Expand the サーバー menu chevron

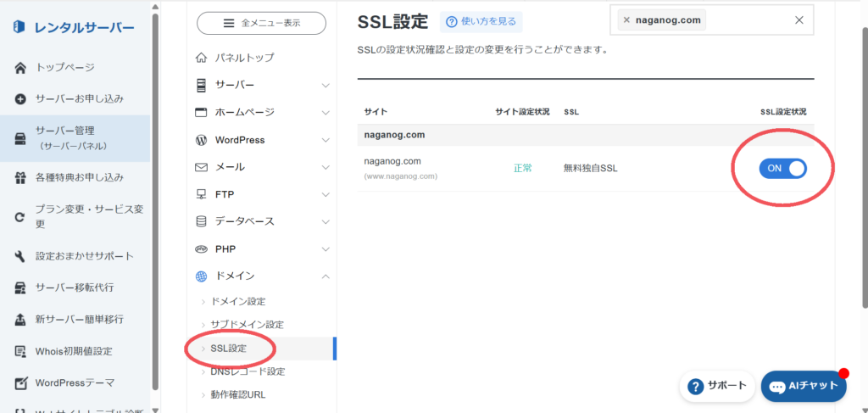[x=325, y=86]
